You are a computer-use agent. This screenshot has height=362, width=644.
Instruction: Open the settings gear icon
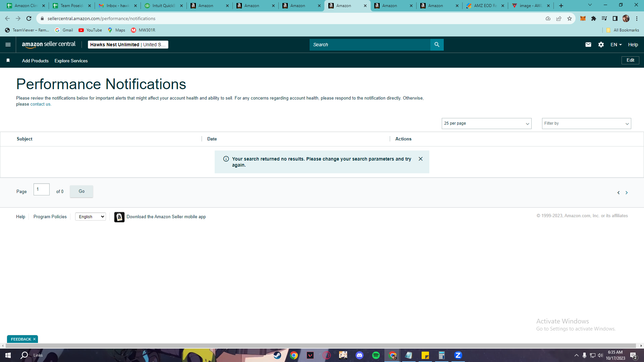pos(601,45)
